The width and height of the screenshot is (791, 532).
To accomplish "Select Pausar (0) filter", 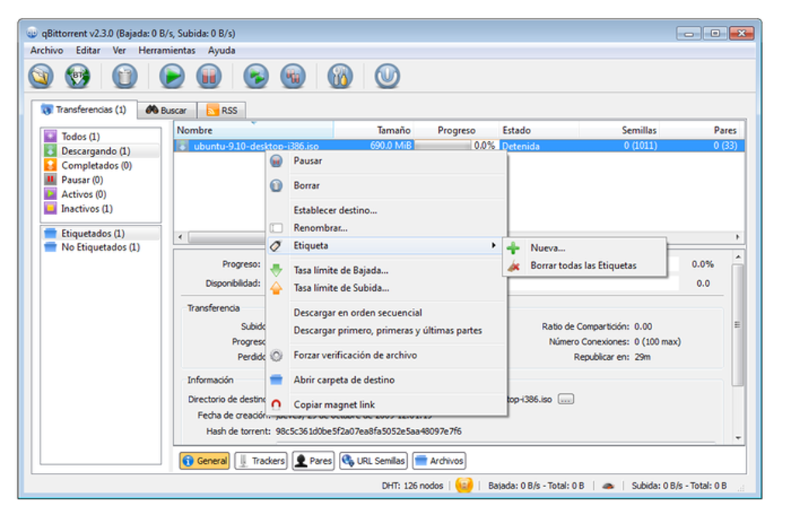I will [101, 180].
